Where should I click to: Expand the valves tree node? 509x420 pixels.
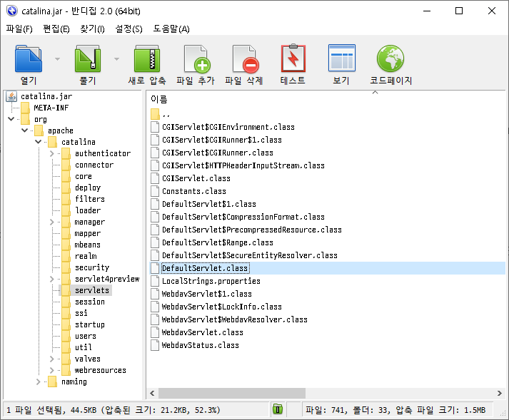tap(51, 359)
